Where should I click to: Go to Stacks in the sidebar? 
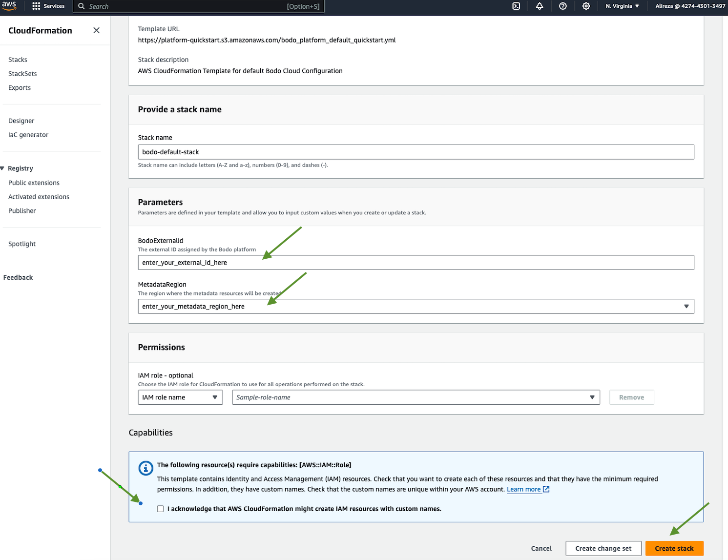[18, 60]
